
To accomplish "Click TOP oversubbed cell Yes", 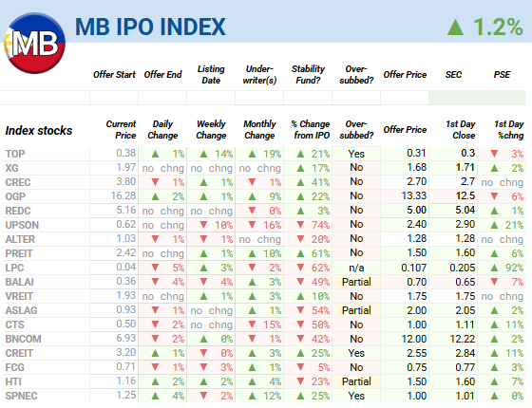I will tap(356, 154).
